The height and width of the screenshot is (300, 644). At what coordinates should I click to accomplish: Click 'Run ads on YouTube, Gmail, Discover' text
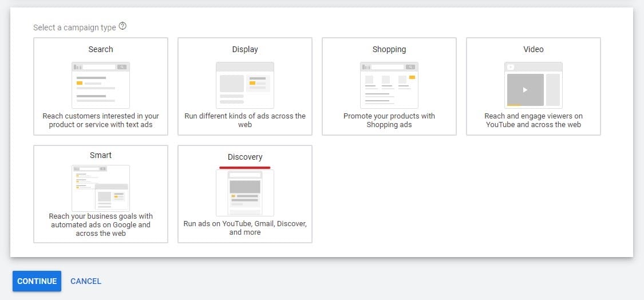245,228
